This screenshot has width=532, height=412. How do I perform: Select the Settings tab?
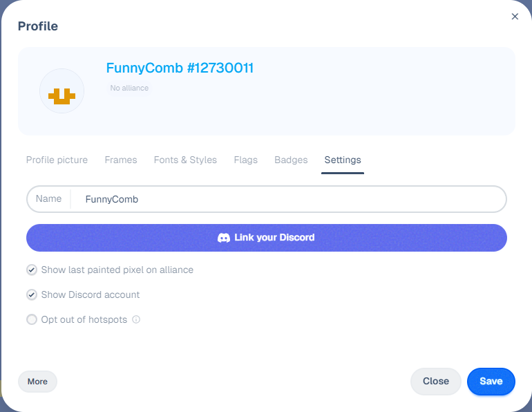click(343, 160)
